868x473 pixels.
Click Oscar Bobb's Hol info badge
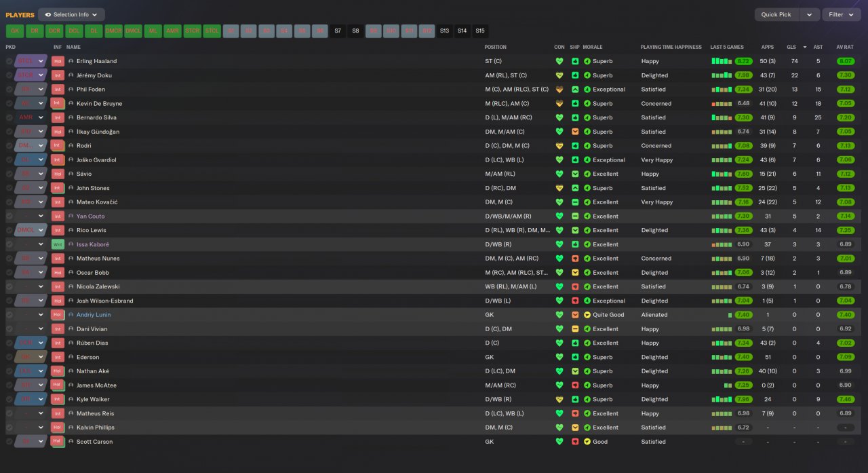58,273
